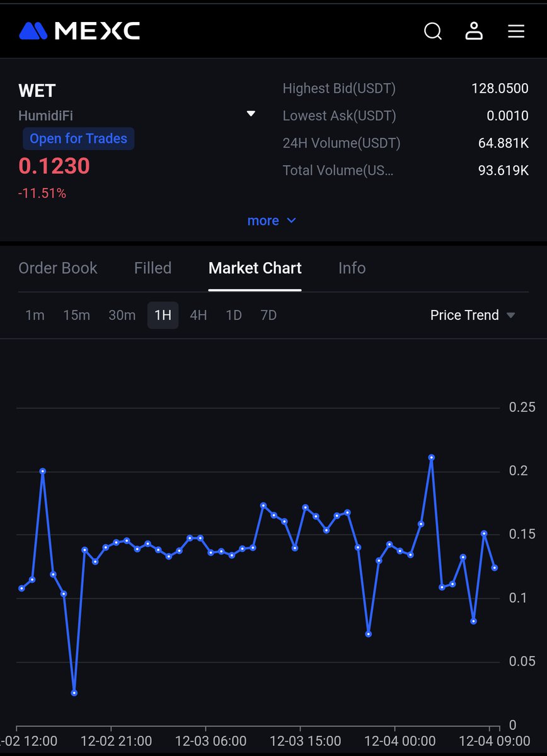This screenshot has height=756, width=547.
Task: Expand the WET pair selector arrow
Action: (251, 114)
